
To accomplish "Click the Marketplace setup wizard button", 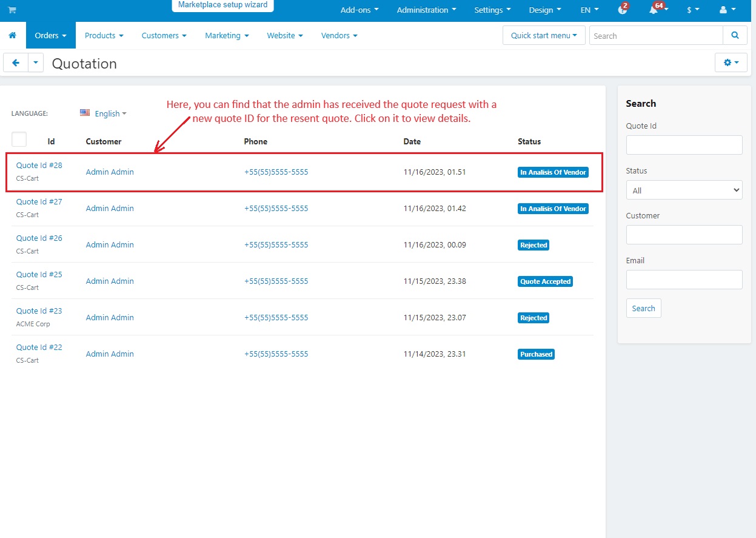I will pyautogui.click(x=223, y=5).
